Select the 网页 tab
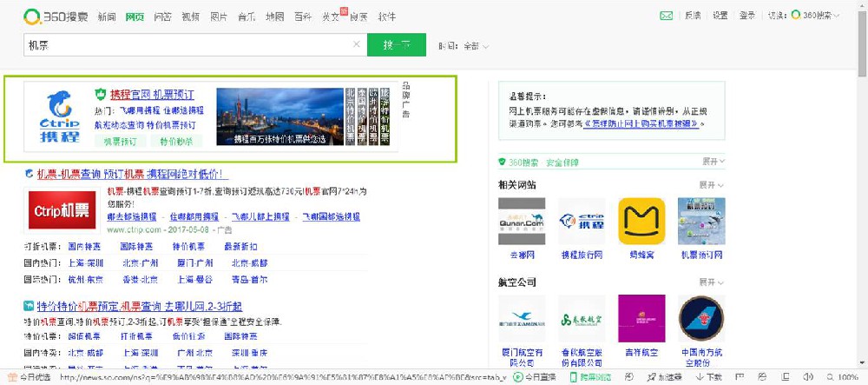The image size is (868, 385). [135, 17]
